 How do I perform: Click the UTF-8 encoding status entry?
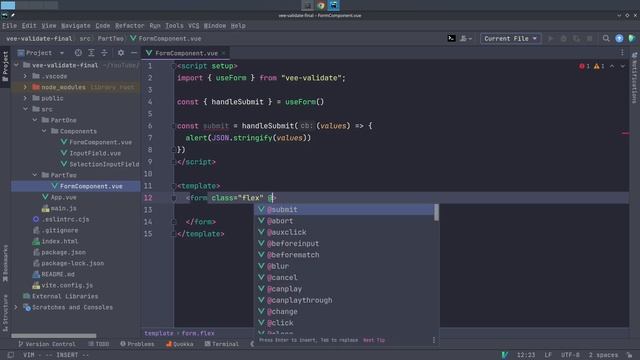click(x=570, y=355)
